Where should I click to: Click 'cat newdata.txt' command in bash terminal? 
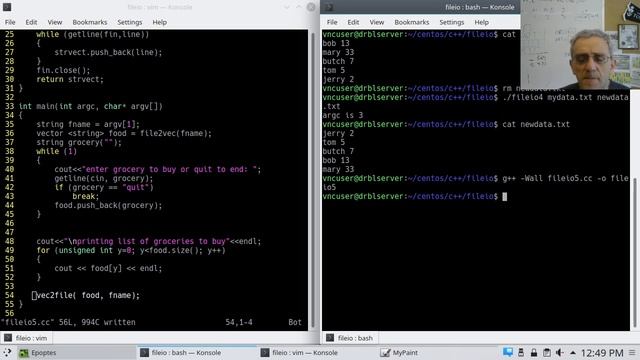536,124
